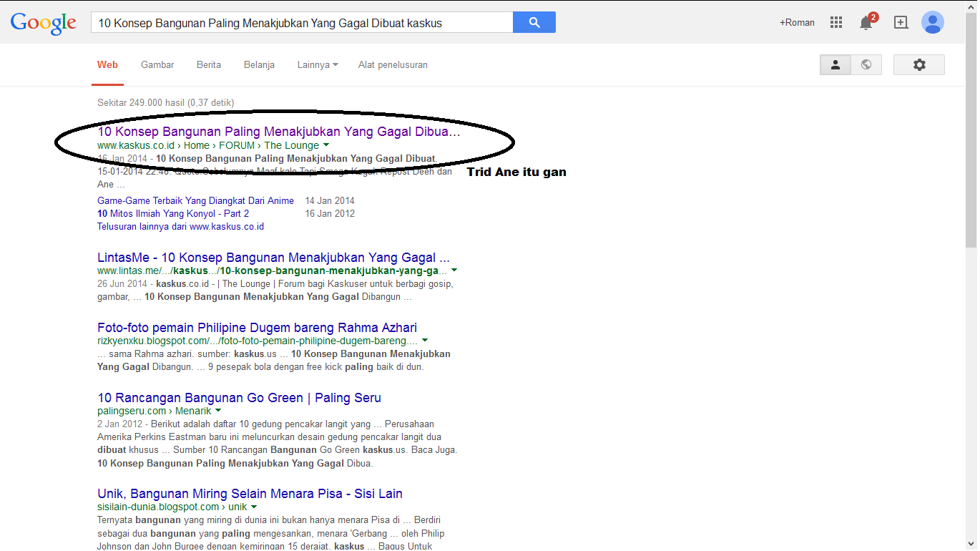
Task: Open the search settings gear
Action: [919, 64]
